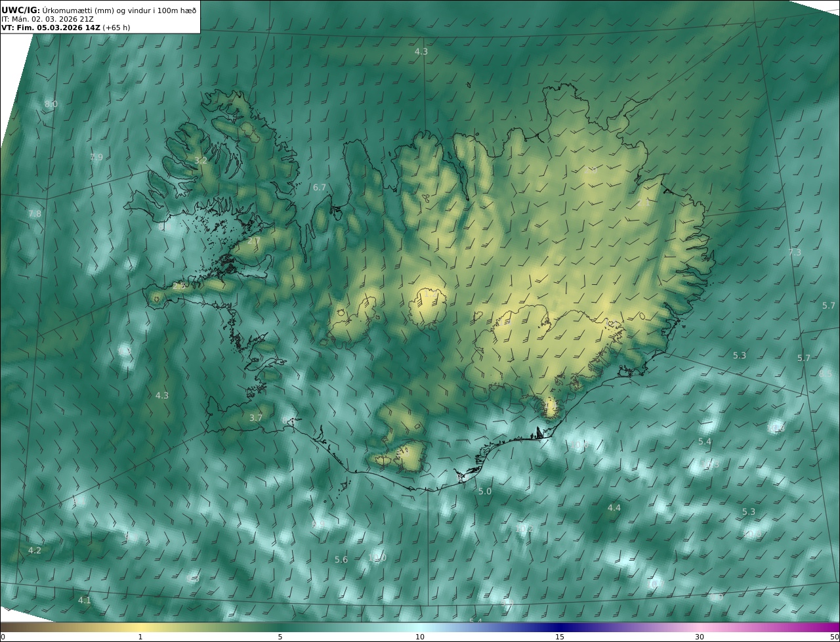Click the colorbar tick label '30'
840x642 pixels.
[700, 637]
